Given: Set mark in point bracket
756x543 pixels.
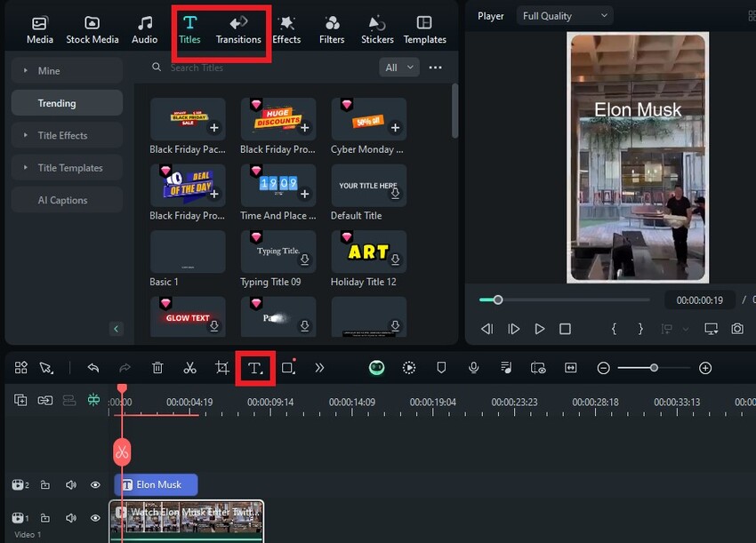Looking at the screenshot, I should click(x=614, y=329).
